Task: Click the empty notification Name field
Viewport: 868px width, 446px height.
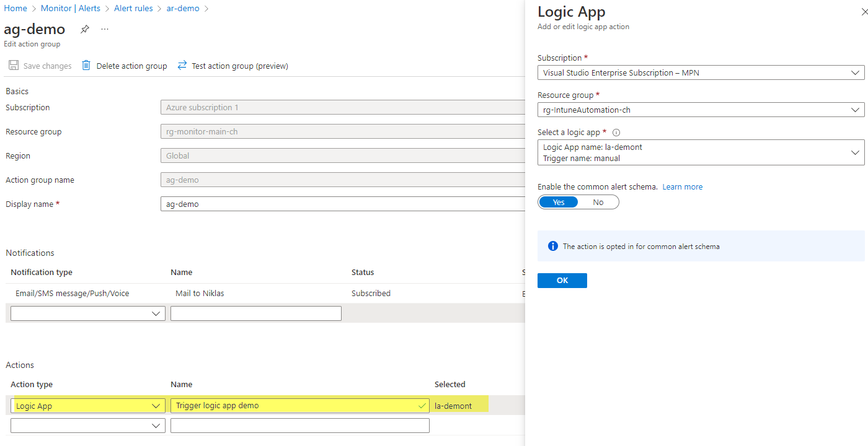Action: [x=255, y=313]
